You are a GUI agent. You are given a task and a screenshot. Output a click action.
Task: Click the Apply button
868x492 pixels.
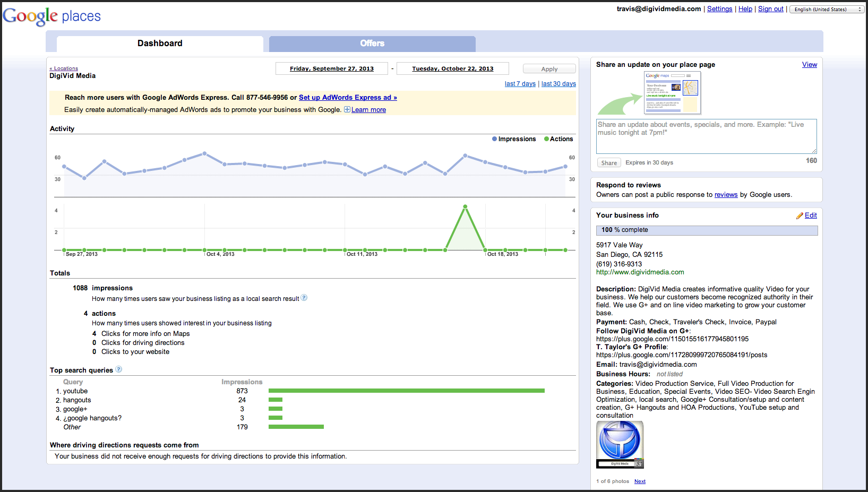(x=549, y=69)
